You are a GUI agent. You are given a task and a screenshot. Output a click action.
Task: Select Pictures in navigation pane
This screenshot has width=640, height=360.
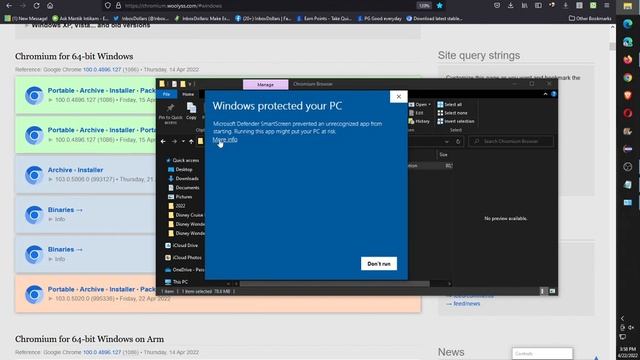pos(180,197)
